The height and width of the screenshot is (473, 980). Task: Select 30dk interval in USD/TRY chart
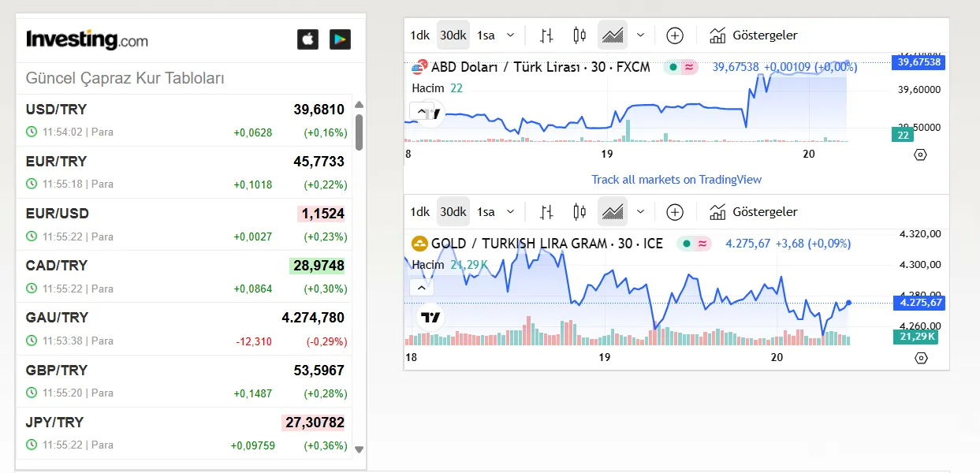[x=453, y=35]
